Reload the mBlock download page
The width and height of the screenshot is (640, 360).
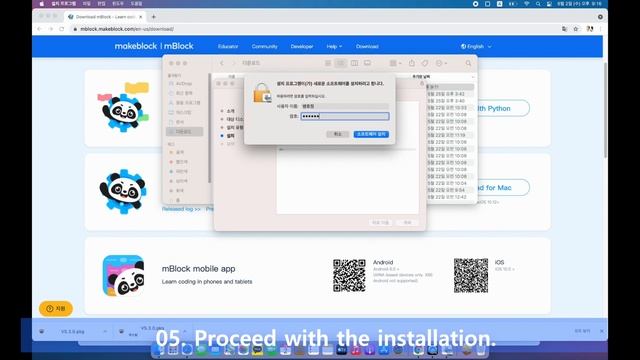[x=62, y=29]
